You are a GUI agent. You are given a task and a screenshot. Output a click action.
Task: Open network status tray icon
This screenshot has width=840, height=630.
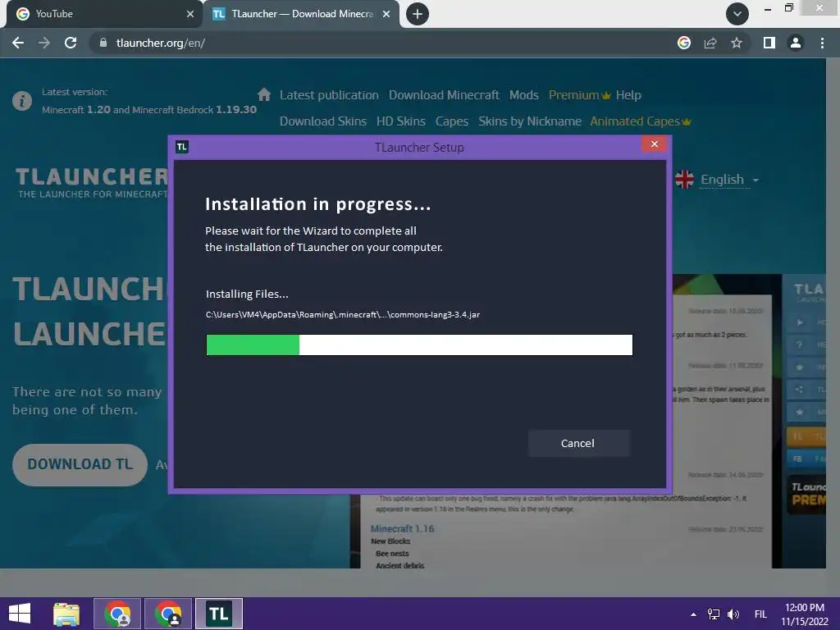click(714, 614)
